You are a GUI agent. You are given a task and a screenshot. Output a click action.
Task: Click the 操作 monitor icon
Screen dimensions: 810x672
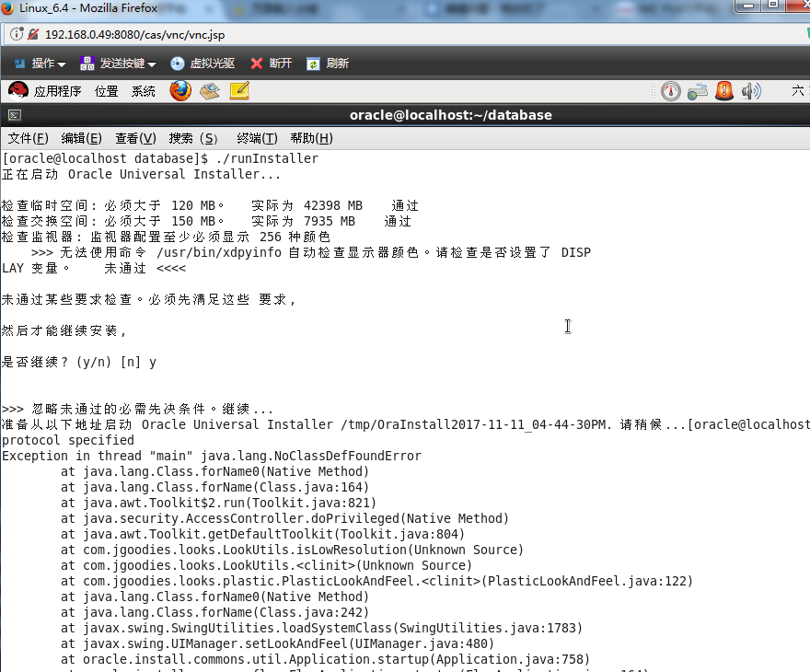coord(19,64)
